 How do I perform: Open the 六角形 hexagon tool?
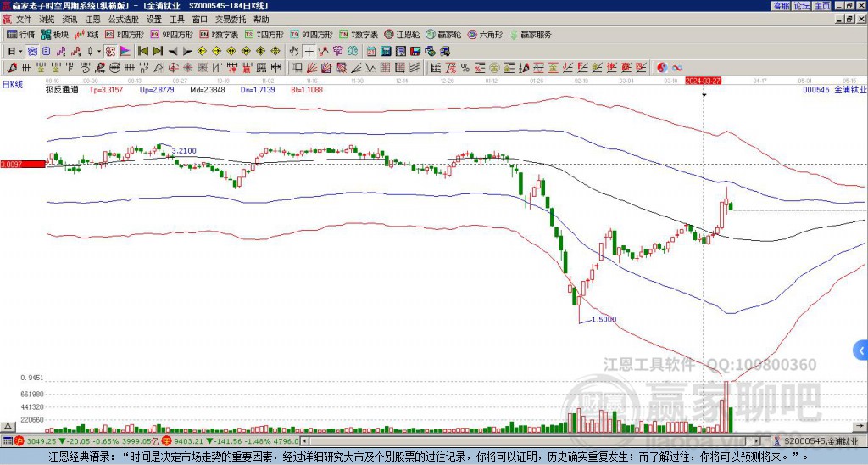(486, 34)
